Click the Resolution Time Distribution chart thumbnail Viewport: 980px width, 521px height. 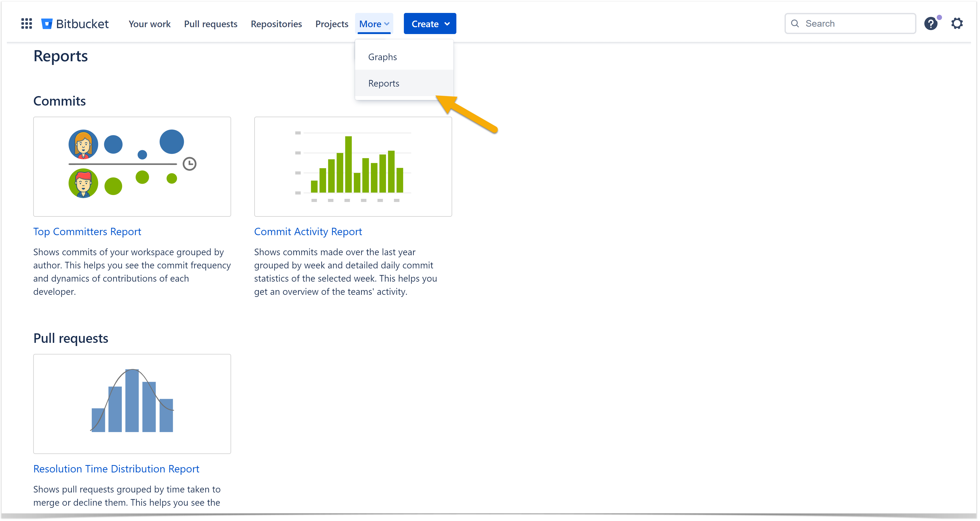coord(132,404)
